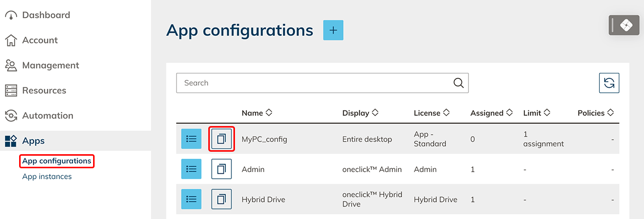The height and width of the screenshot is (219, 644).
Task: Duplicate the MyPC_config configuration
Action: click(x=221, y=139)
